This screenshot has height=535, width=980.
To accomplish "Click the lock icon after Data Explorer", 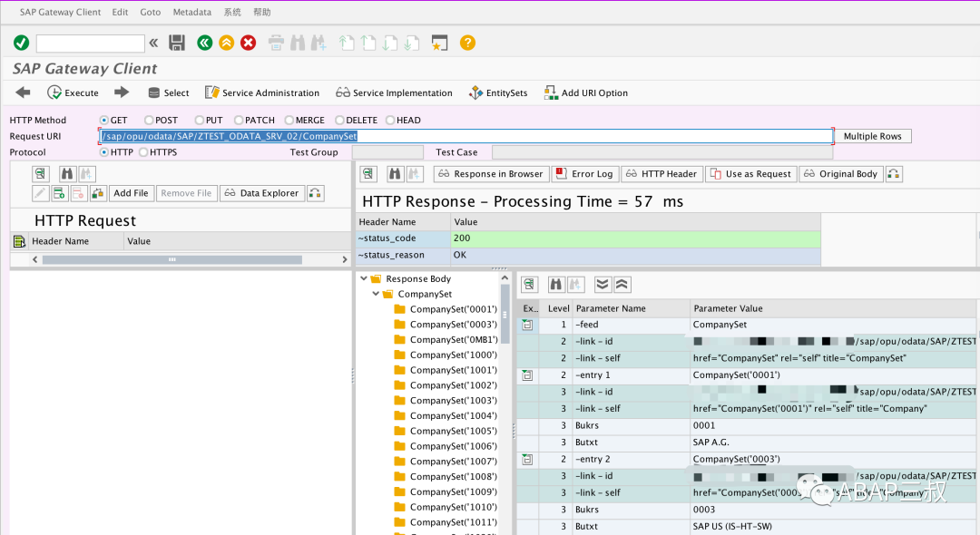I will point(316,193).
